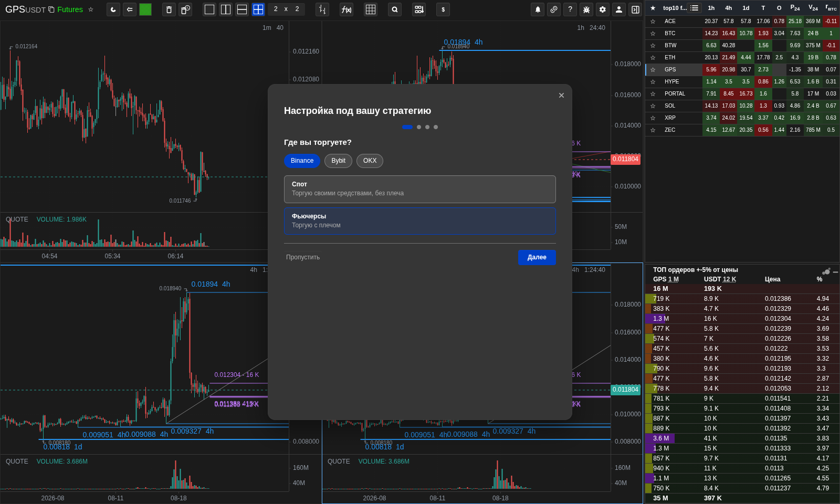Choose the Bybit exchange chip

tap(338, 161)
